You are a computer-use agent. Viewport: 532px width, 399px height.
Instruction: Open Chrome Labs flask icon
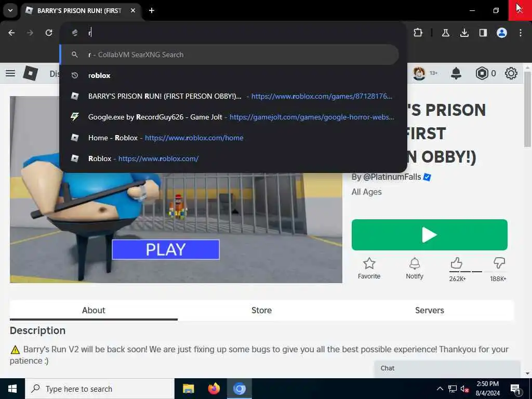coord(445,33)
